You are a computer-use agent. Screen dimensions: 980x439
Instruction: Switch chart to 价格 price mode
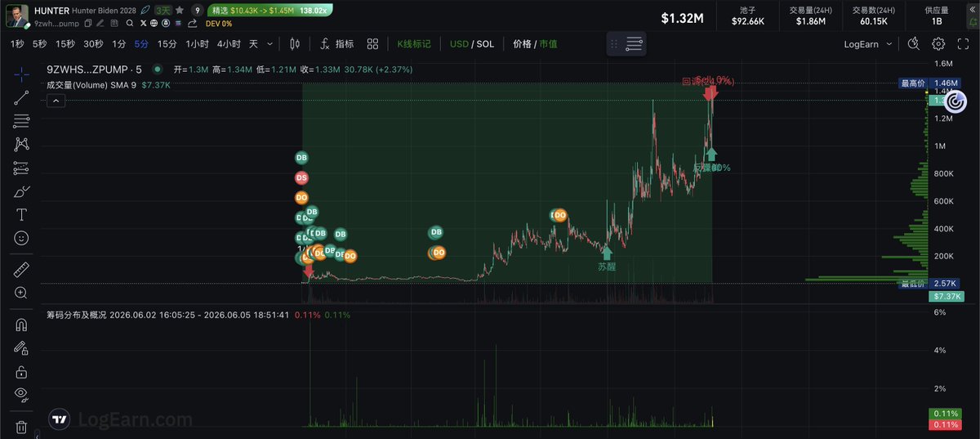521,44
